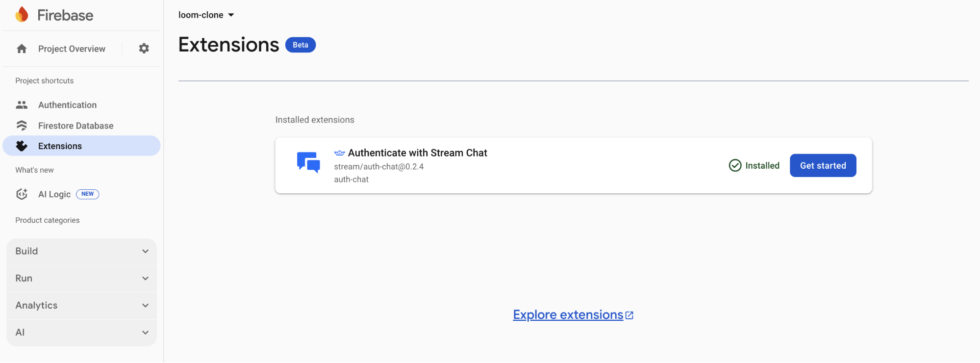Image resolution: width=980 pixels, height=363 pixels.
Task: Click the Extensions page heading
Action: coord(228,45)
